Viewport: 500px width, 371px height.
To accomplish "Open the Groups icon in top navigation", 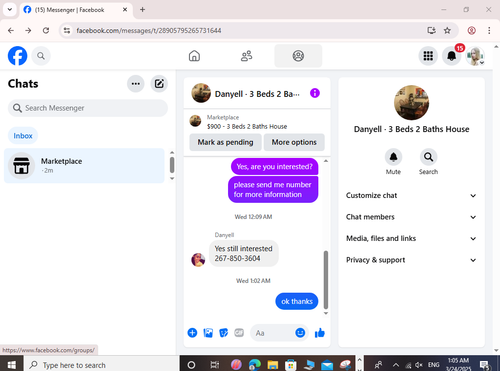I will (x=298, y=56).
